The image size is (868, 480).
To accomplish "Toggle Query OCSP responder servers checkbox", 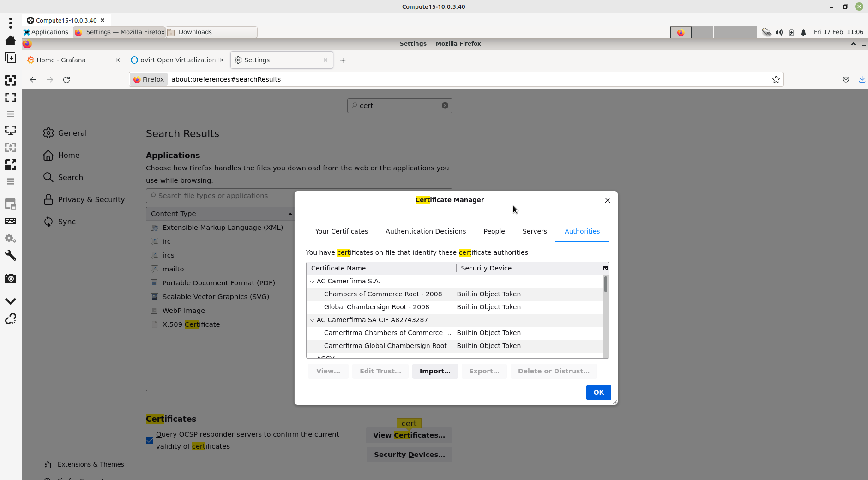I will [x=150, y=440].
